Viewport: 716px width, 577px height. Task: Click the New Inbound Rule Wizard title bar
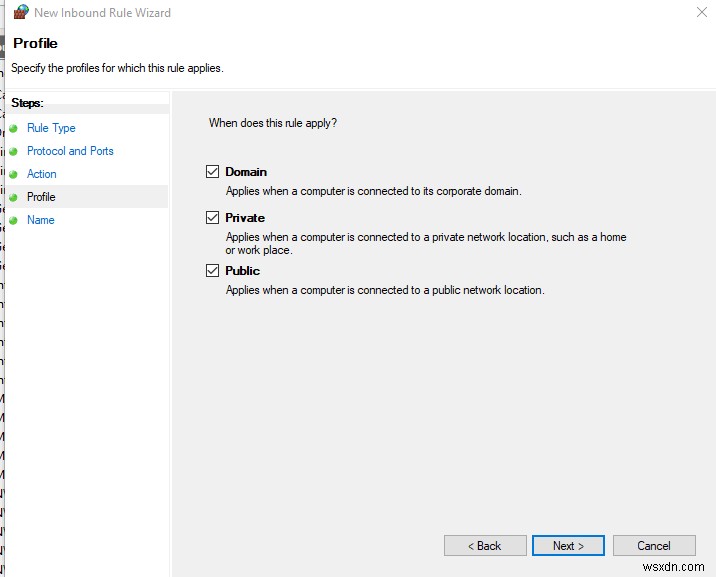click(x=300, y=13)
